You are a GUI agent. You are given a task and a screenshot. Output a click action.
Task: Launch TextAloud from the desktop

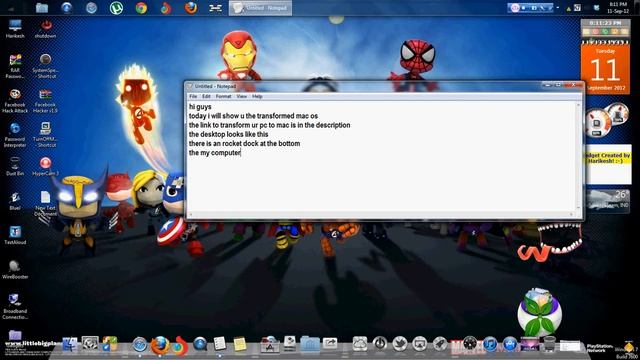[x=15, y=236]
